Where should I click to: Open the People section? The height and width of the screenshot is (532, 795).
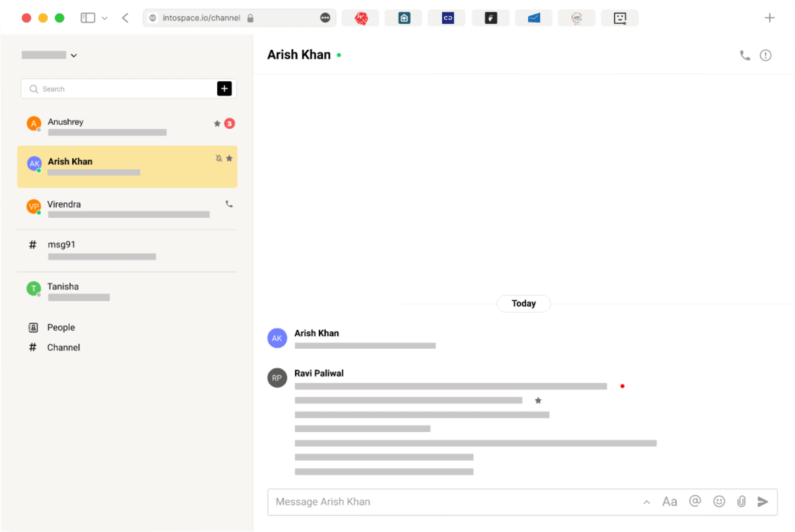coord(61,327)
